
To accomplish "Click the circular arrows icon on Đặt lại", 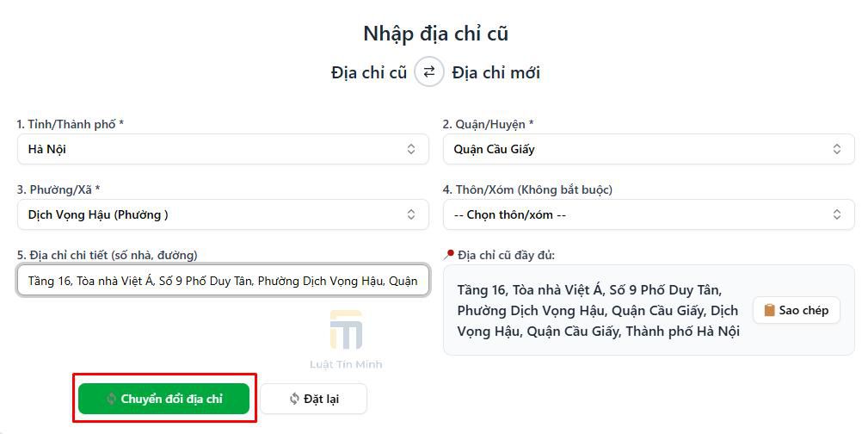I will [x=294, y=399].
